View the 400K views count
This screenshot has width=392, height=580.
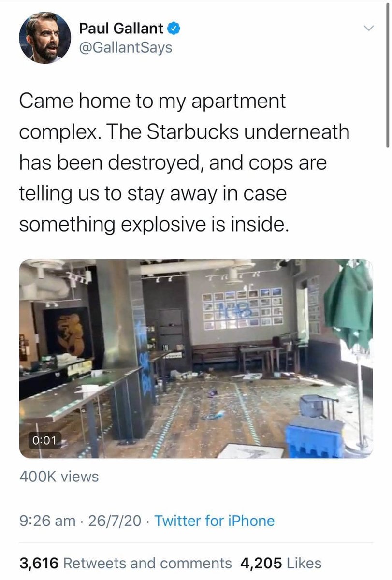click(x=59, y=477)
